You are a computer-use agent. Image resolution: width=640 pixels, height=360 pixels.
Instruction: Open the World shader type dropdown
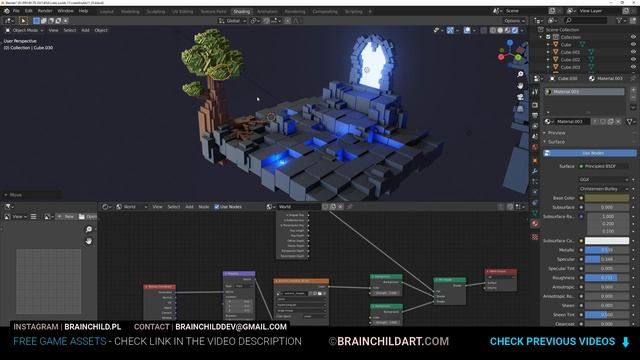point(131,207)
